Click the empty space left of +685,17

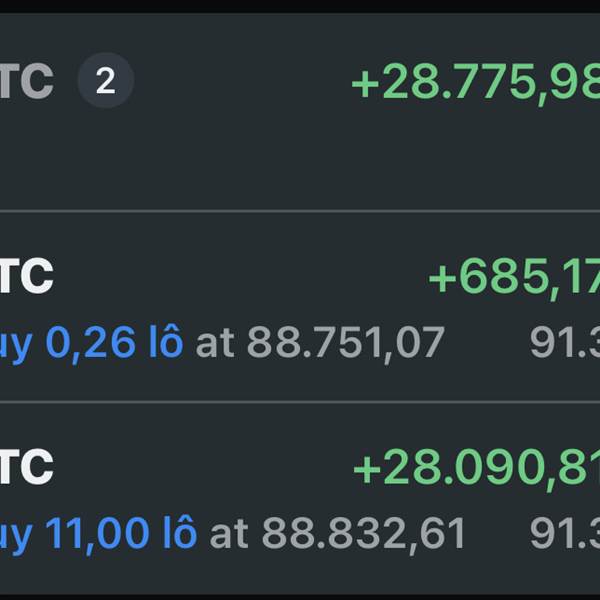(240, 278)
